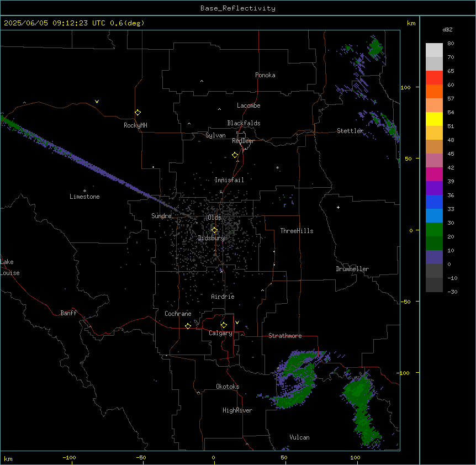Select the yellow diamond marker below Cochrane
Screen dimensions: 476x465
pos(188,326)
